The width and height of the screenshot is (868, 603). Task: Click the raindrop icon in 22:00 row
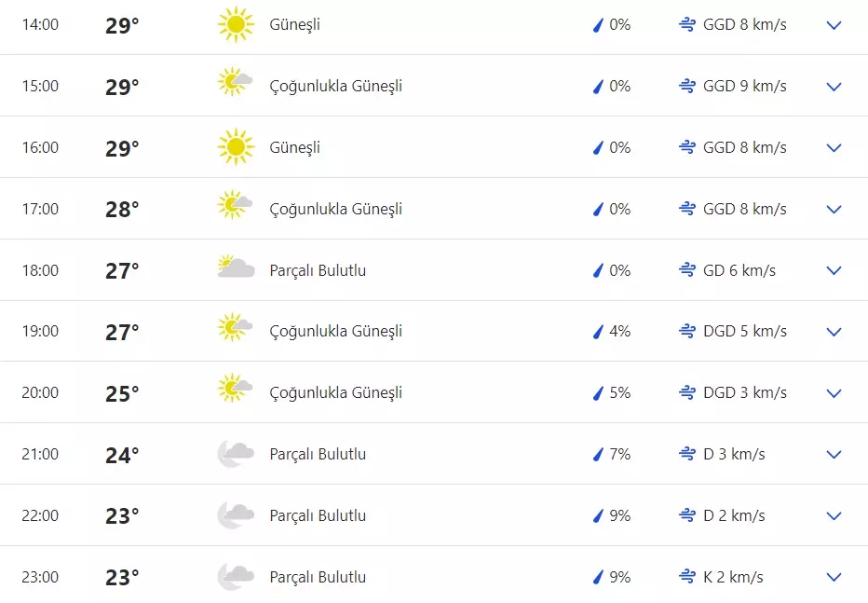click(x=599, y=515)
